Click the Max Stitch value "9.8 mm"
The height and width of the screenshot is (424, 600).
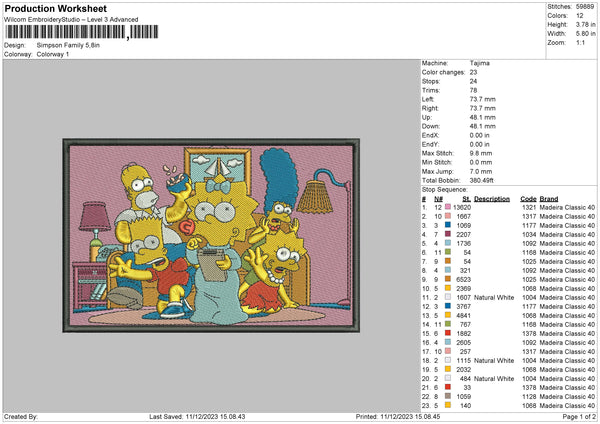pyautogui.click(x=481, y=153)
